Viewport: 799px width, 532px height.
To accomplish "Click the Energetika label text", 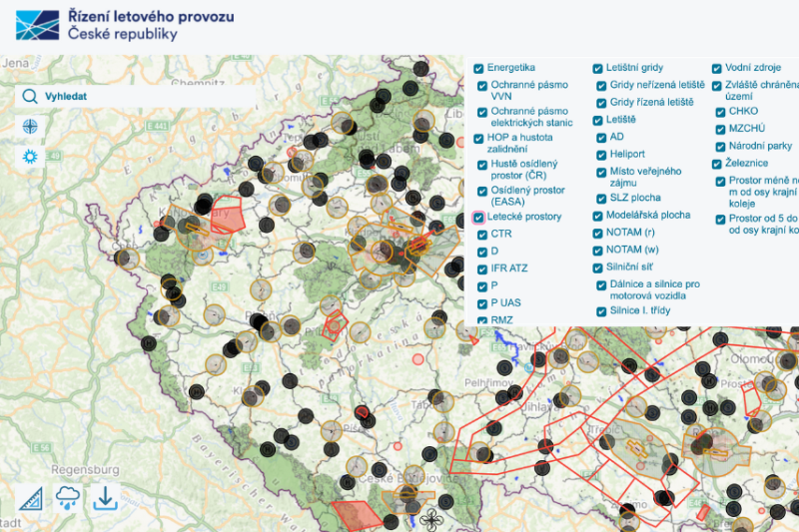I will 510,68.
